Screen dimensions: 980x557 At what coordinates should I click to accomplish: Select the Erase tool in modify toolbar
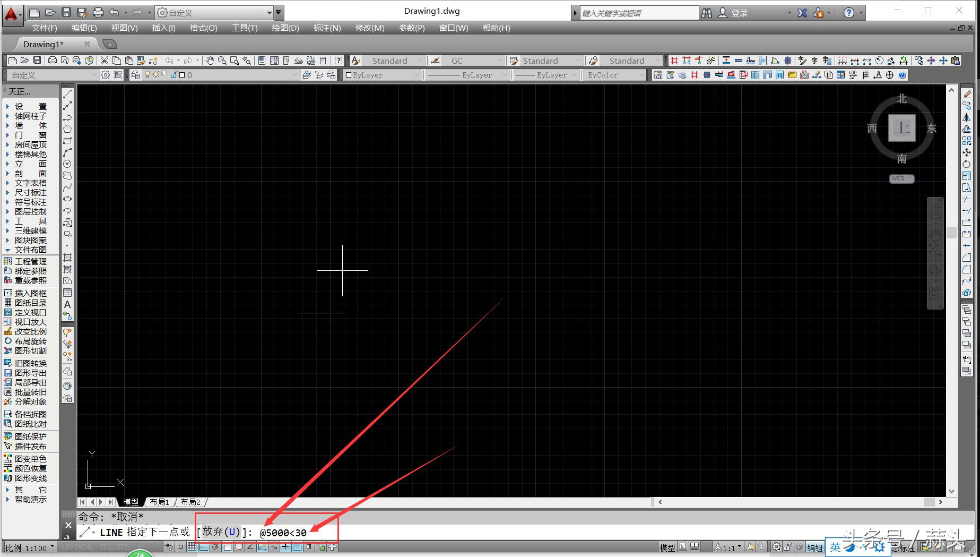coord(967,94)
